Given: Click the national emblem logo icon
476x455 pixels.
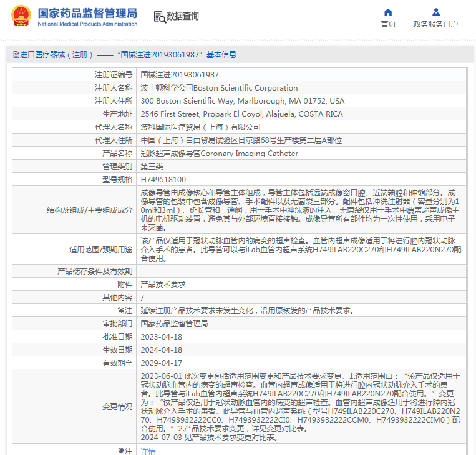Looking at the screenshot, I should [21, 16].
